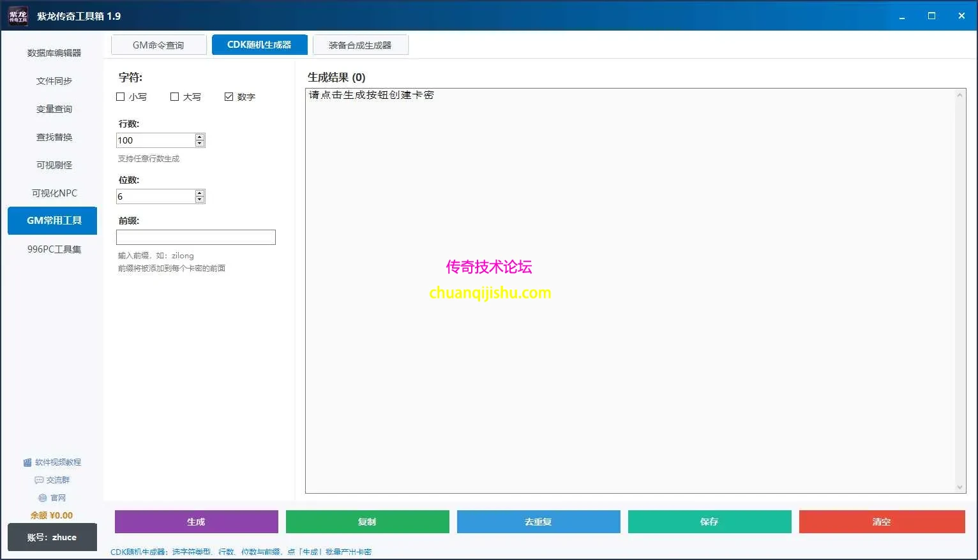This screenshot has height=560, width=978.
Task: Increase 行数 with the up arrow
Action: [x=200, y=137]
